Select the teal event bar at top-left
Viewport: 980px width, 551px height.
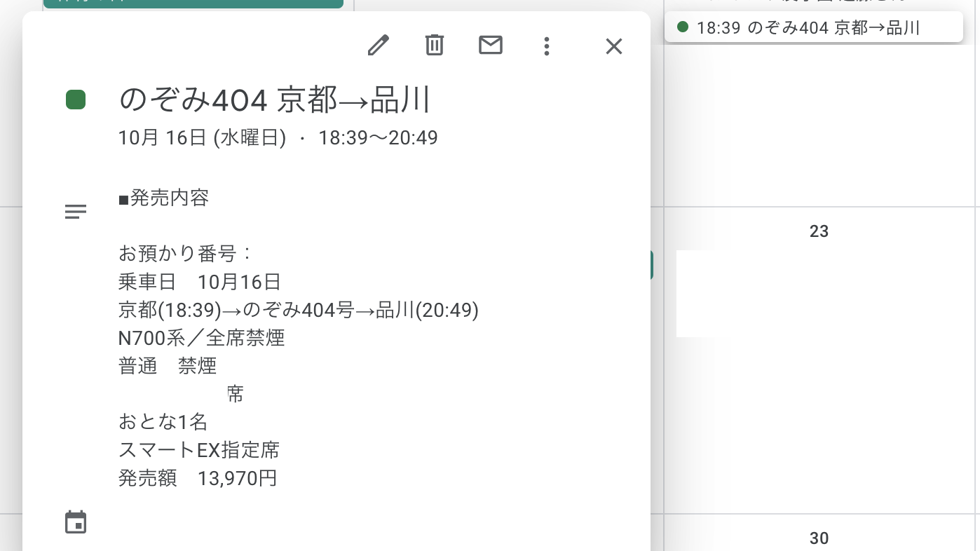tap(193, 4)
